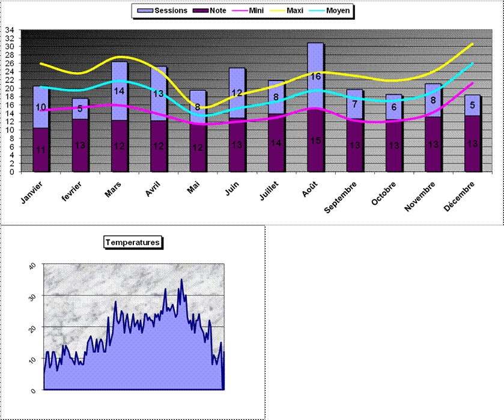Select the Avril Sessions bar labeled 13

coord(158,93)
